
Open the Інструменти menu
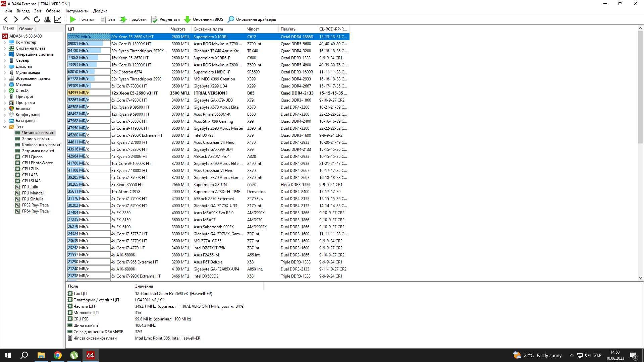pos(77,11)
